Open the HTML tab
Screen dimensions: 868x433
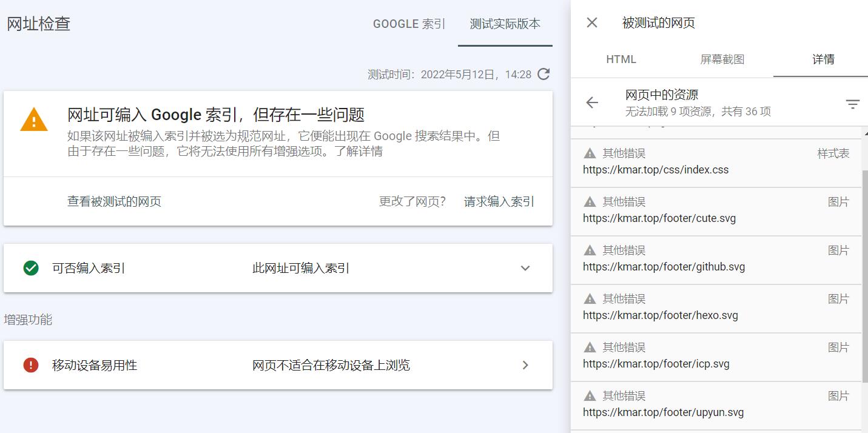coord(621,59)
